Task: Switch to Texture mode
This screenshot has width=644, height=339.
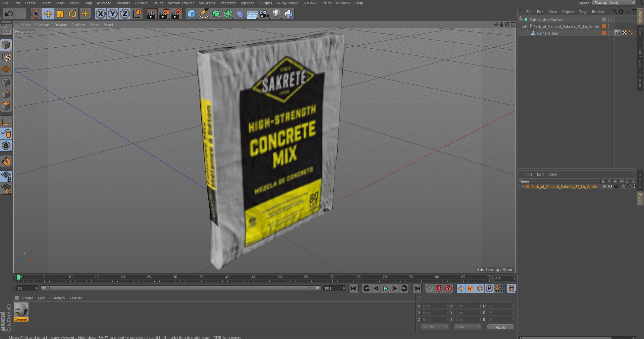Action: click(x=6, y=57)
